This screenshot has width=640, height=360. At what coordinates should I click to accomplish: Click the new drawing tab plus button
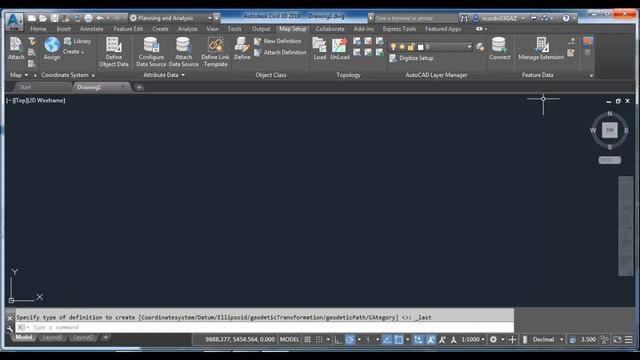139,87
